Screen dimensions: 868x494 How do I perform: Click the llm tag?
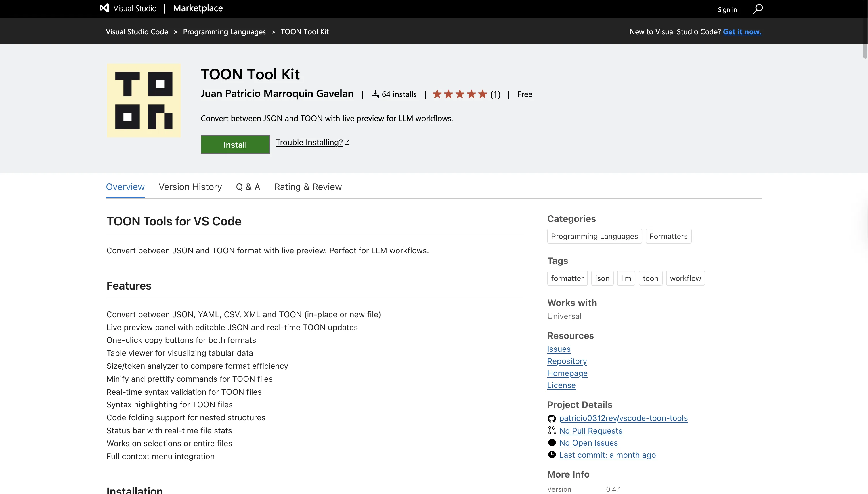[x=626, y=278]
